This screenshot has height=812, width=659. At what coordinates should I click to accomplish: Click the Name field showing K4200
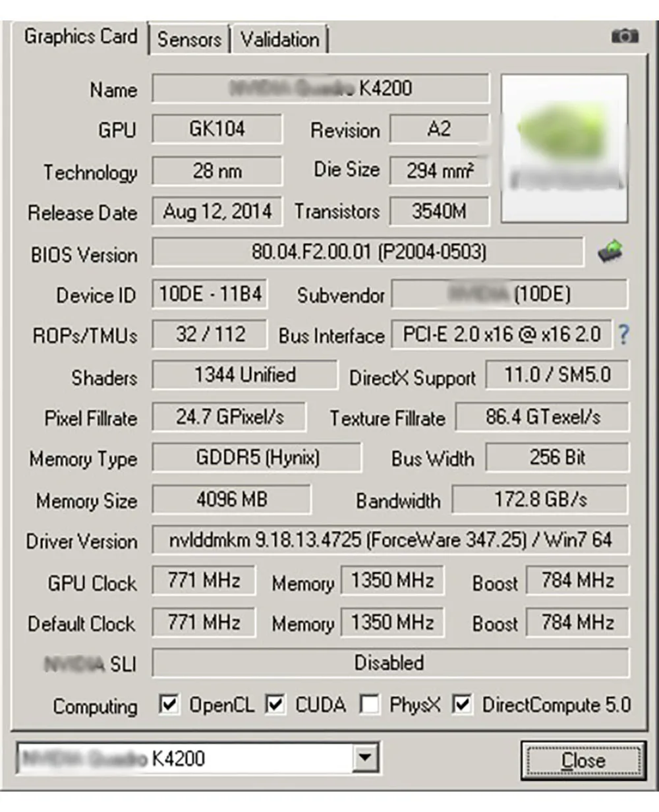pyautogui.click(x=321, y=88)
